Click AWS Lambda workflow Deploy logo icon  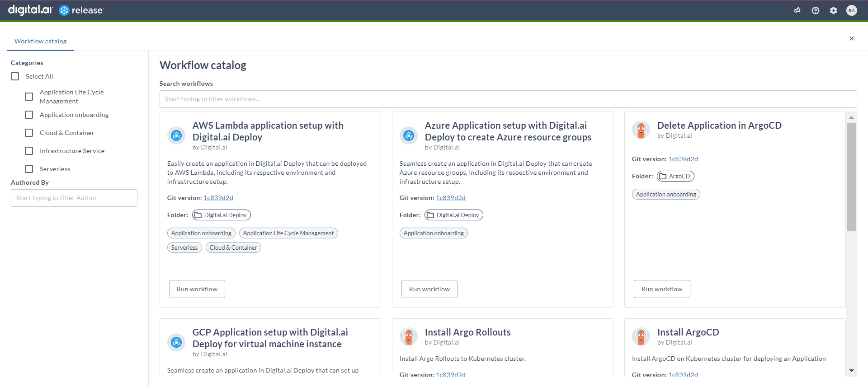click(x=176, y=135)
